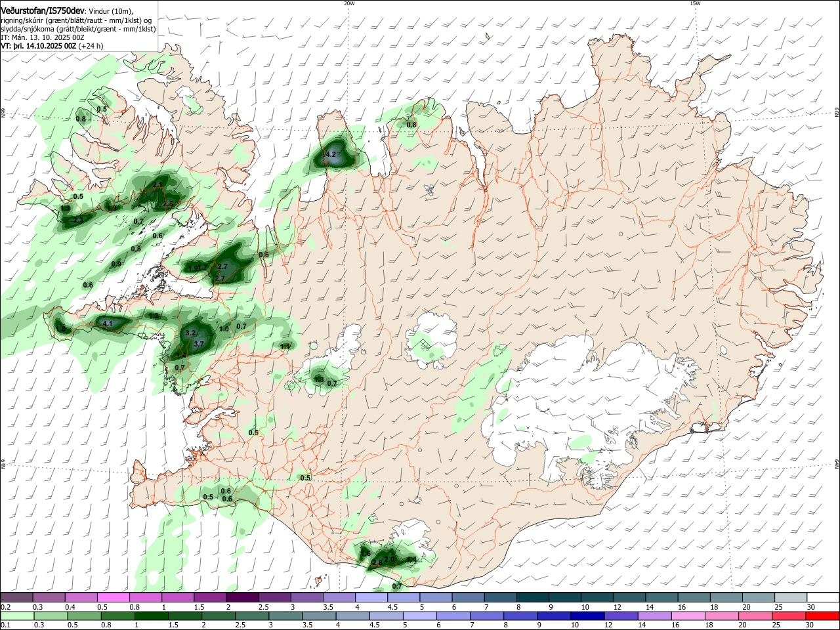Select the greyish-purple 0.2–0.3 swatch, top legend row

tap(16, 597)
